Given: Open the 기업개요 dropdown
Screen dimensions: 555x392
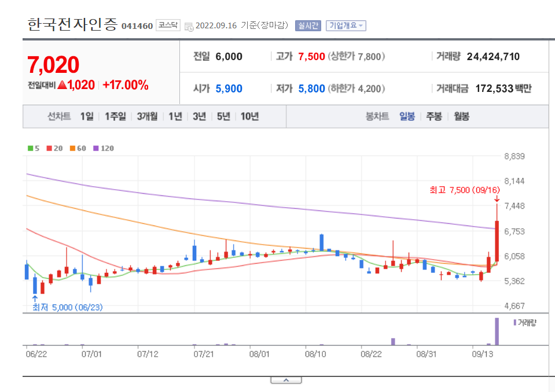Looking at the screenshot, I should (x=346, y=26).
